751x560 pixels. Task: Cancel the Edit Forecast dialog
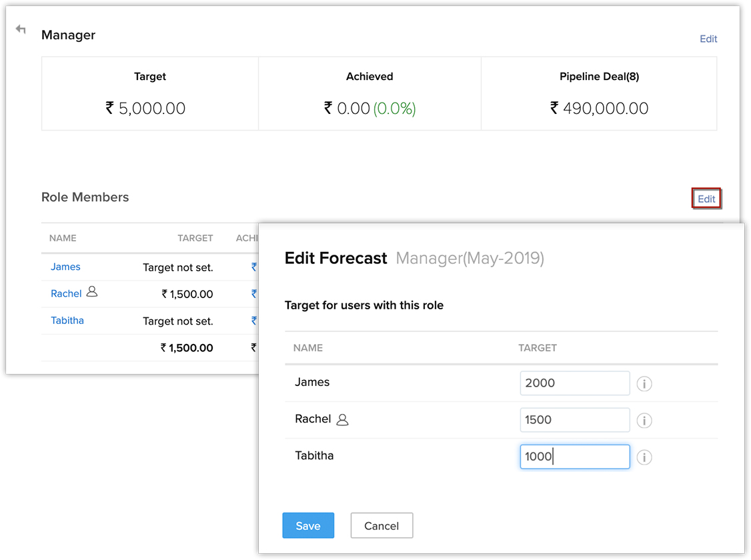[x=382, y=525]
